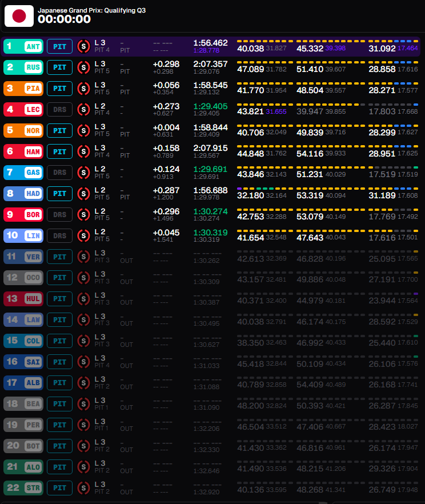425x504 pixels.
Task: Click soft tyre icon in COL row
Action: pyautogui.click(x=83, y=341)
